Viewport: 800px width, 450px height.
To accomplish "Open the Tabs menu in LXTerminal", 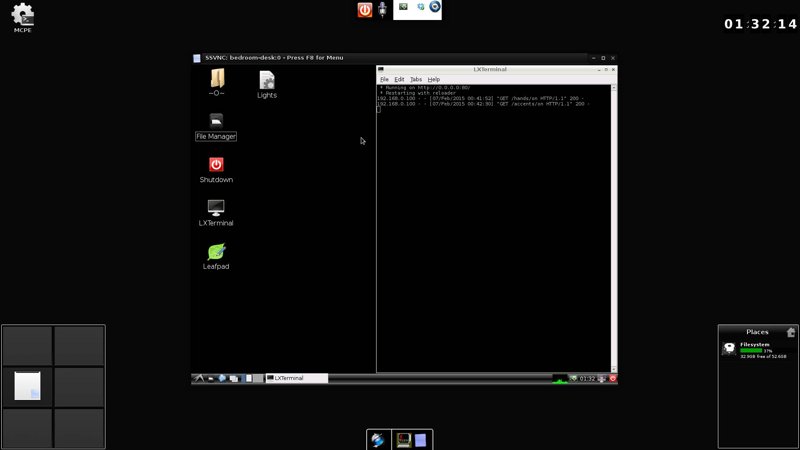I will (416, 79).
